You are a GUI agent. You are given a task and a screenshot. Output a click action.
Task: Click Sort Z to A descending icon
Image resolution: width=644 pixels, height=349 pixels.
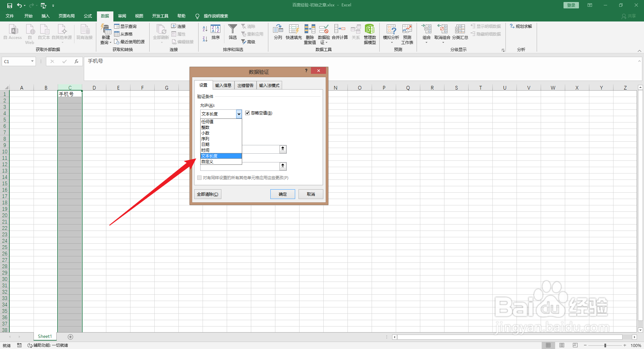[205, 39]
